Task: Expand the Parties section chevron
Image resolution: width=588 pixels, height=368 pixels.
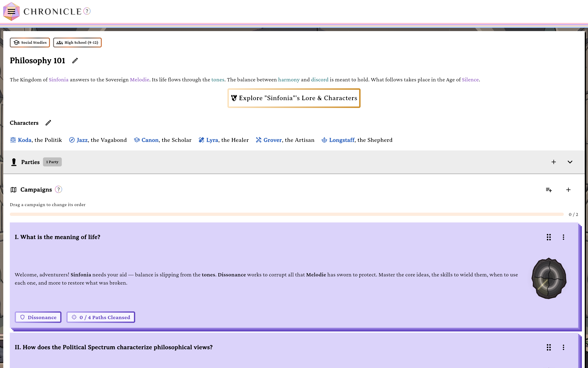Action: [570, 162]
